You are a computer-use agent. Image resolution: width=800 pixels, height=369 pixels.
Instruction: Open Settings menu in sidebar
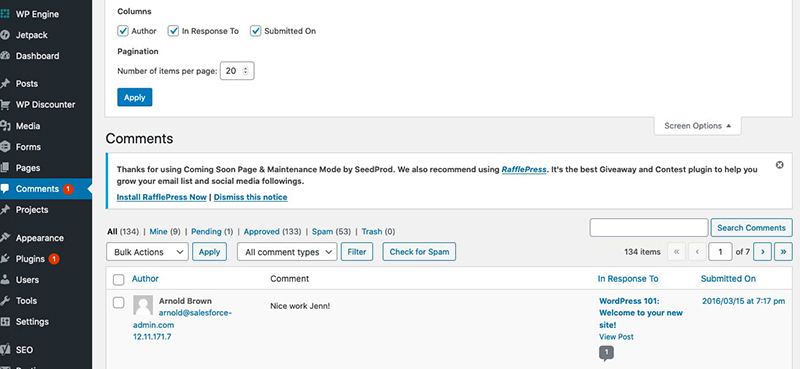32,322
